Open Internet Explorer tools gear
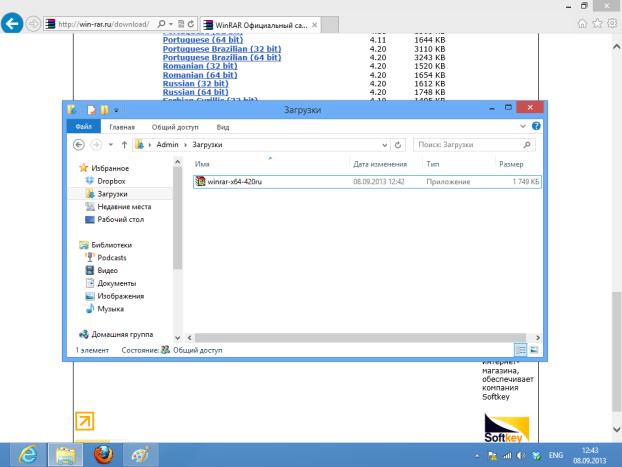622x467 pixels. (612, 24)
